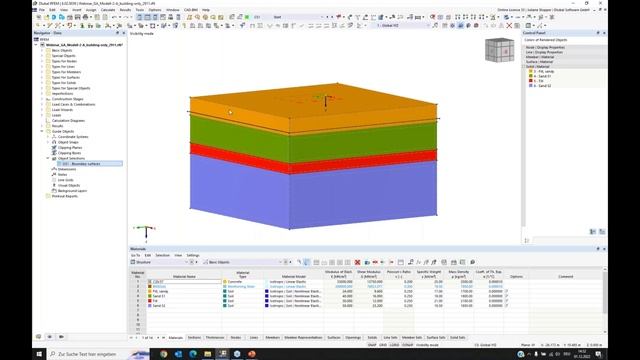This screenshot has height=360, width=640.
Task: Expand the Coordinate Systems node
Action: tap(48, 137)
